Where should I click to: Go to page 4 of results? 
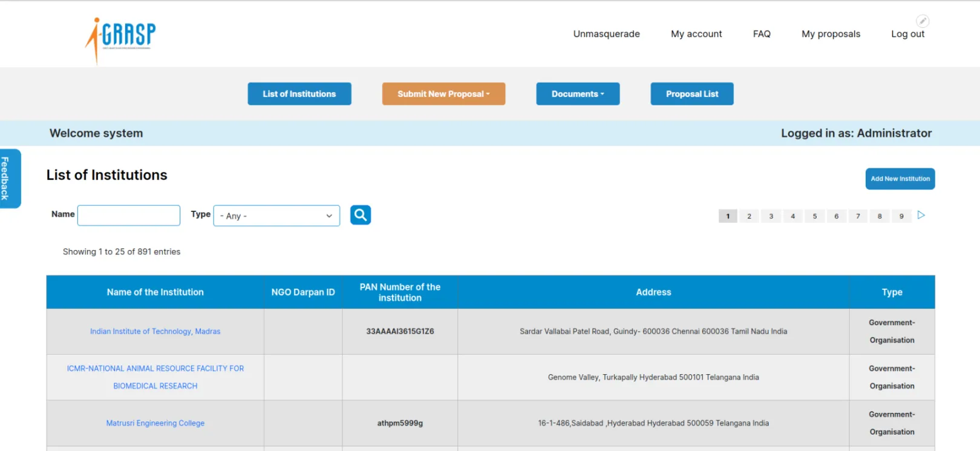click(792, 216)
